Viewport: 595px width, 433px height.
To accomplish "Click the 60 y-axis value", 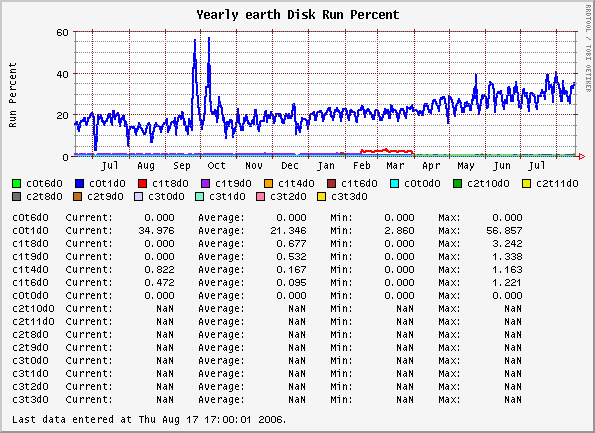I will tap(63, 33).
